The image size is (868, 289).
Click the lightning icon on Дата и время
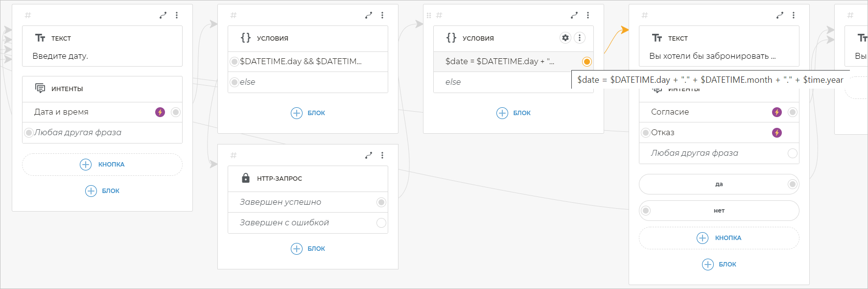click(160, 112)
